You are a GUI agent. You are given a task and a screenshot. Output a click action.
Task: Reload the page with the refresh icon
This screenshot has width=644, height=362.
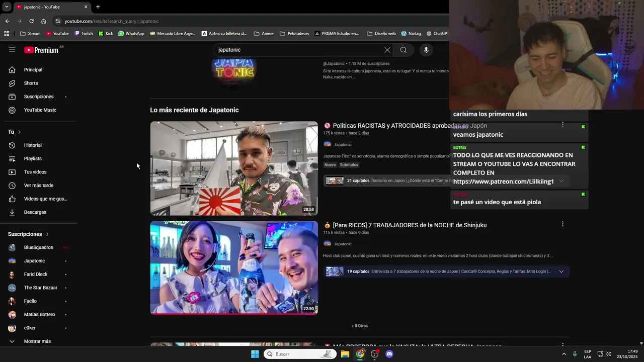coord(31,21)
